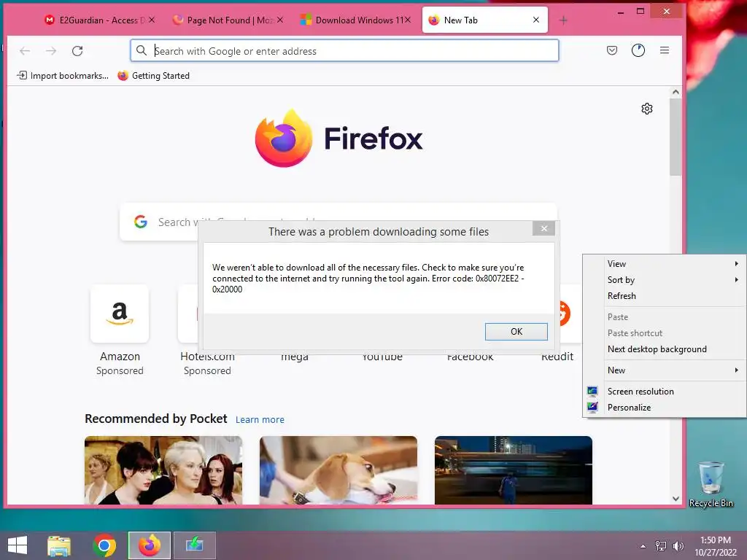The width and height of the screenshot is (747, 560).
Task: Focus the Firefox address bar
Action: 344,50
